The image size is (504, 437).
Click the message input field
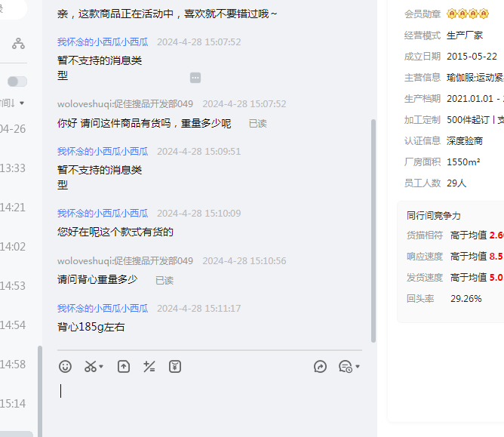(x=210, y=405)
